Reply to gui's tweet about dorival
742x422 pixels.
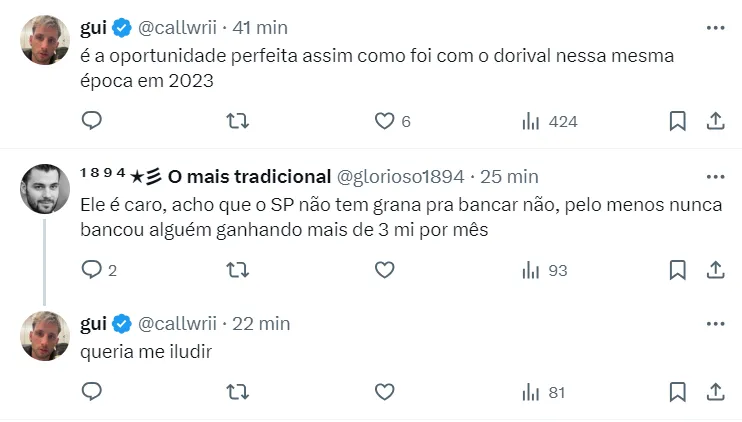(x=91, y=121)
